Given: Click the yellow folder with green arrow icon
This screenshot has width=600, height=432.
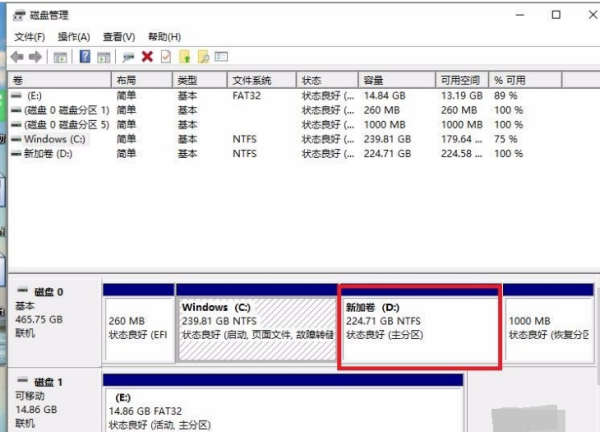Looking at the screenshot, I should [x=185, y=57].
